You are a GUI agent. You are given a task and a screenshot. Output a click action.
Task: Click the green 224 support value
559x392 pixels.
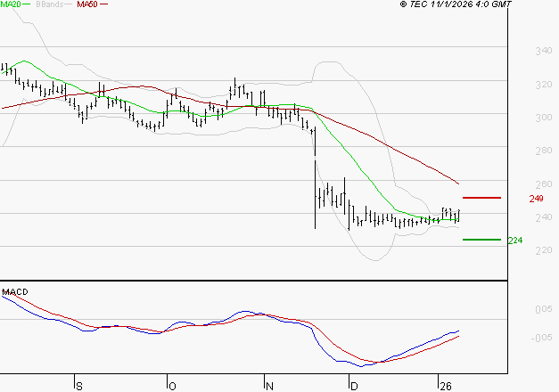[x=515, y=241]
